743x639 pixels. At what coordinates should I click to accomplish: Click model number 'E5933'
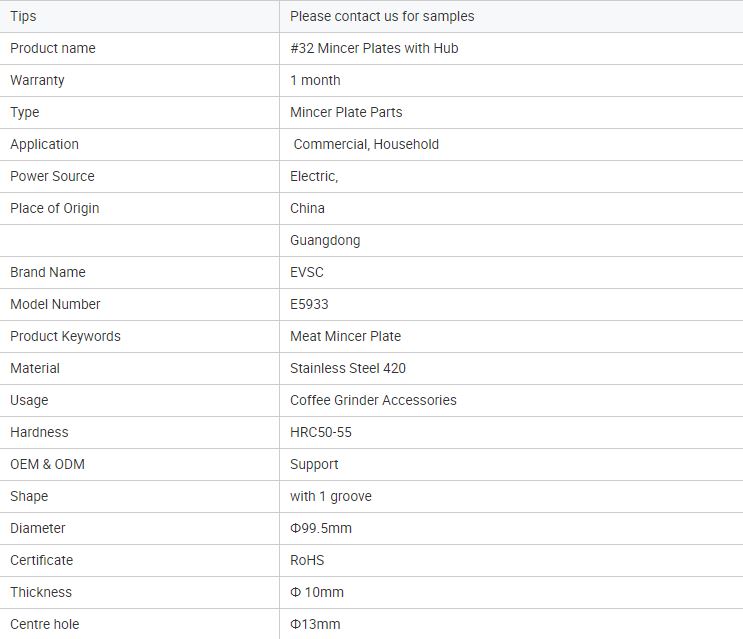pos(309,304)
